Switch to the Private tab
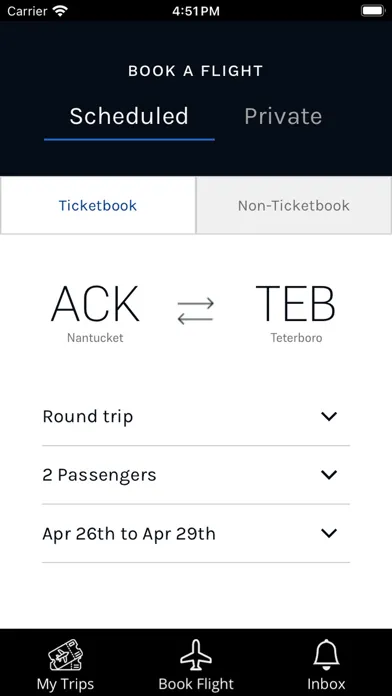Viewport: 392px width, 696px height. (x=283, y=116)
